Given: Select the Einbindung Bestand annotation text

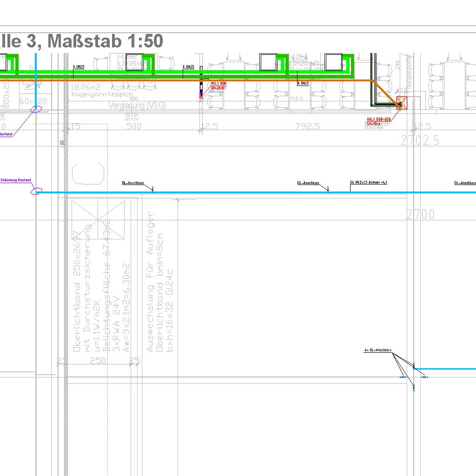Looking at the screenshot, I should (x=16, y=180).
